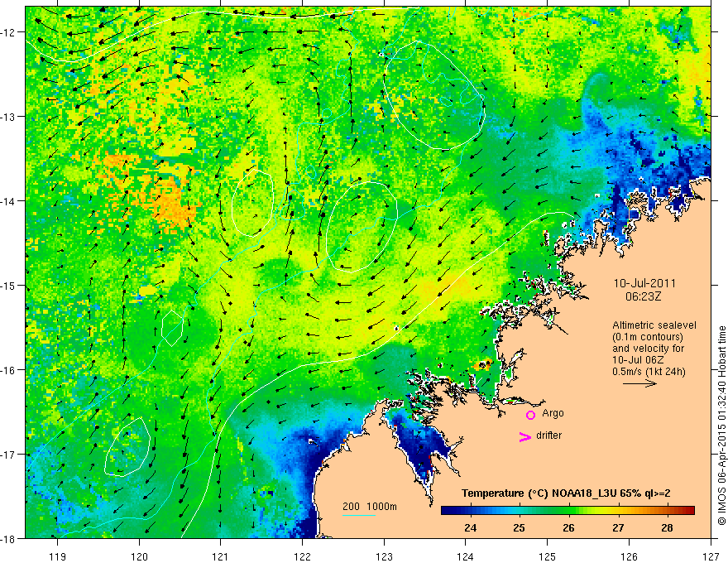Image resolution: width=728 pixels, height=563 pixels.
Task: Click the colorbar value '28'
Action: pos(667,527)
